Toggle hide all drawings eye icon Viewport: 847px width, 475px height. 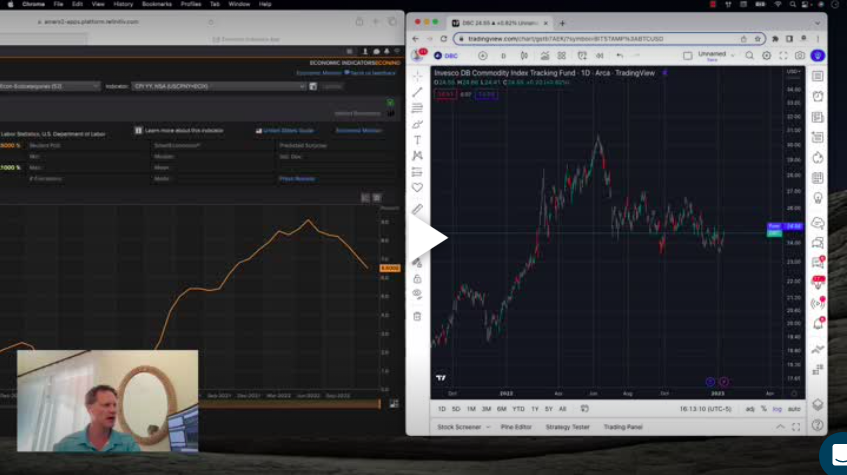click(x=417, y=294)
